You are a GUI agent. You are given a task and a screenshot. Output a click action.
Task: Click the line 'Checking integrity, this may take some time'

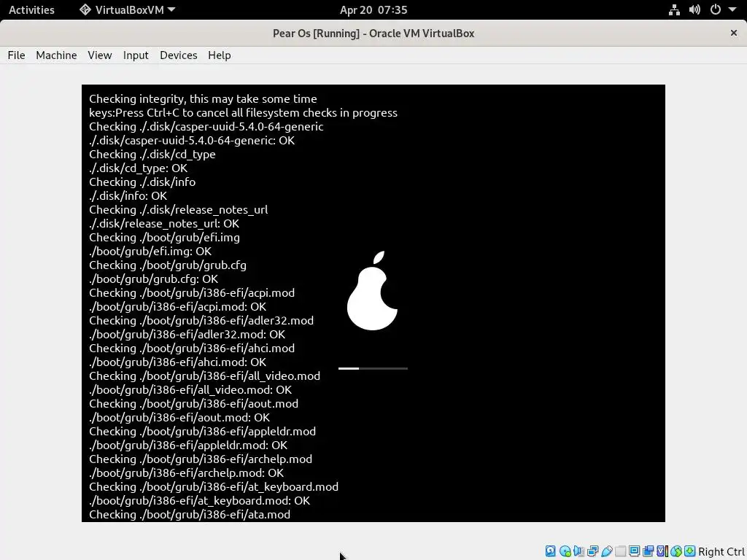coord(203,99)
